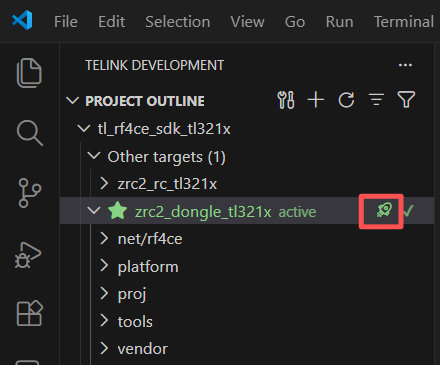Refresh the Project Outline
This screenshot has width=440, height=365.
[346, 100]
